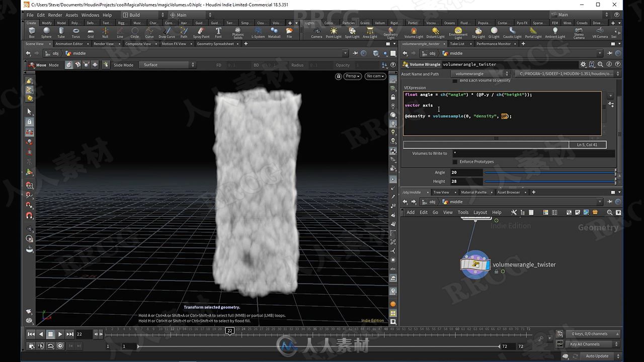Click the Platonic Solids tool
This screenshot has width=644, height=362.
pos(238,33)
